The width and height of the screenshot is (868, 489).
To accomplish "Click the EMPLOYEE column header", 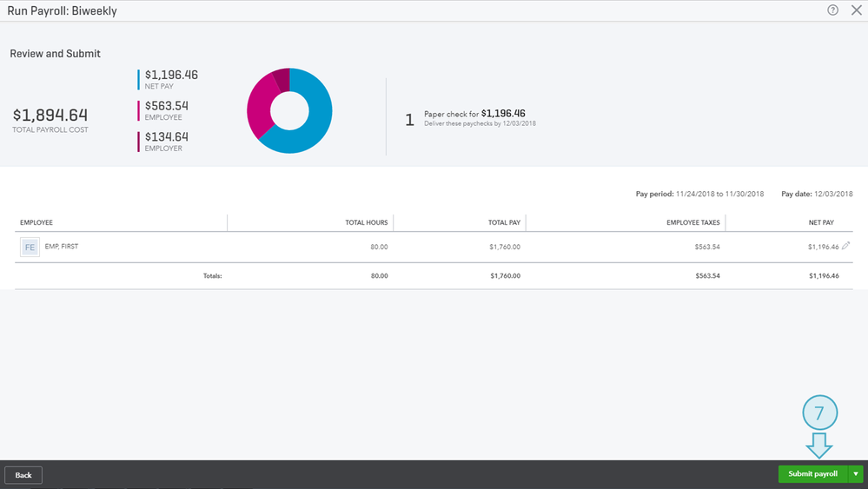I will pyautogui.click(x=36, y=222).
